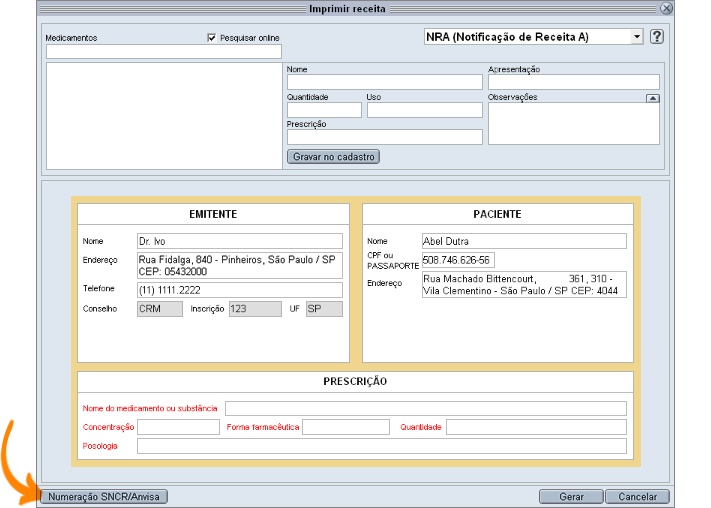
Task: Click the top Nome medication field
Action: [x=385, y=82]
